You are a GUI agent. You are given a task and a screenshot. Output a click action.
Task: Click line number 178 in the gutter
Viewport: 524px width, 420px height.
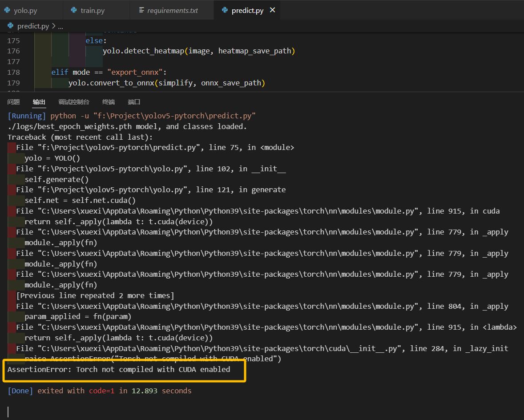tap(14, 72)
